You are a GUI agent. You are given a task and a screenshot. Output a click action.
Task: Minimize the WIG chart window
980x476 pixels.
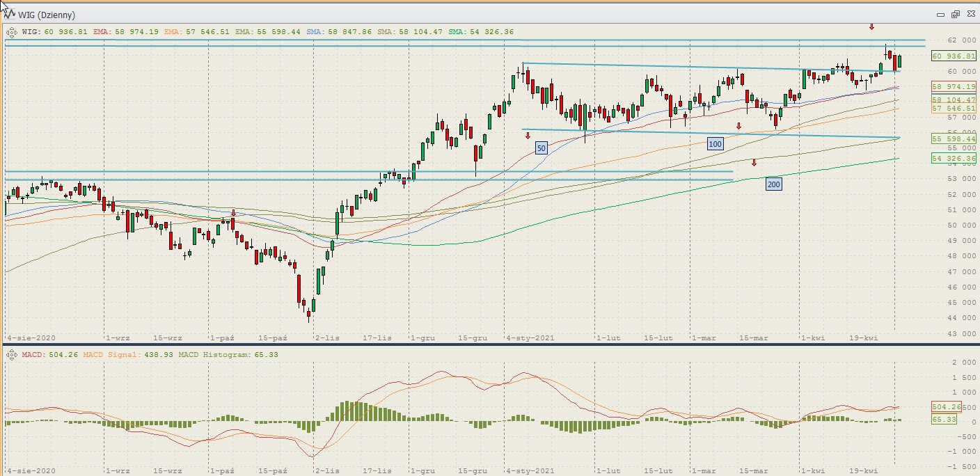941,15
